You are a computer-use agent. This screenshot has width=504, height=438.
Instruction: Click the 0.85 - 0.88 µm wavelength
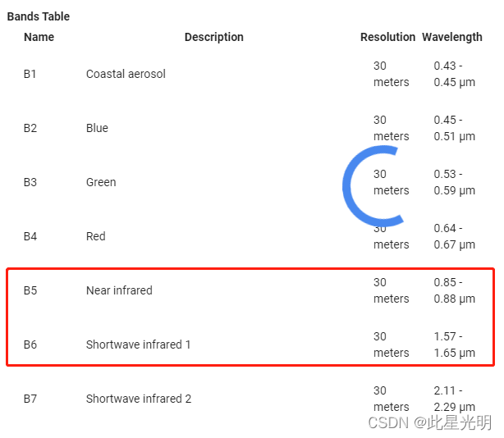click(x=454, y=290)
